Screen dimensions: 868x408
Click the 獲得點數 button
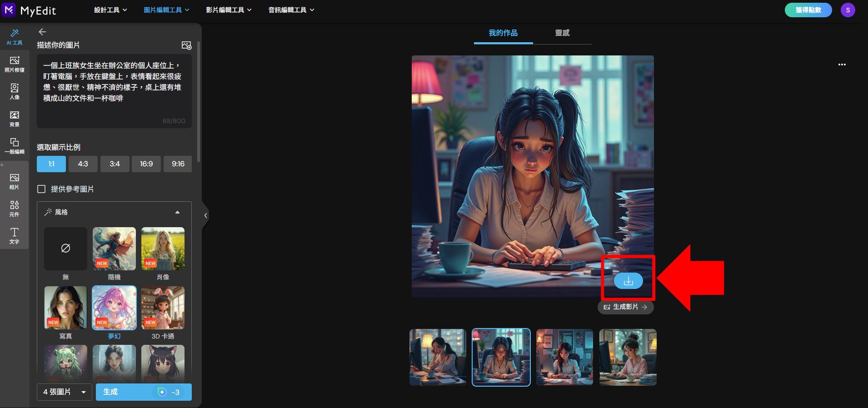(808, 10)
